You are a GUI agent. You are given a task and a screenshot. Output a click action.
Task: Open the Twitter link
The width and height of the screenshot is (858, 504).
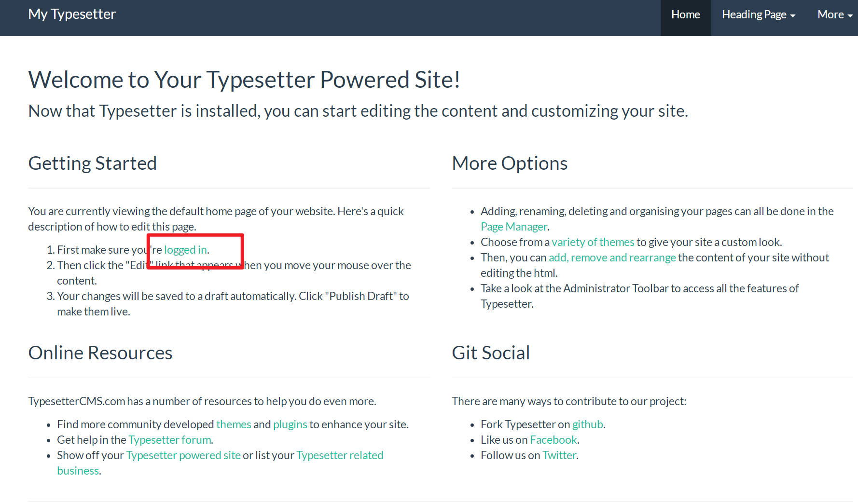pos(559,455)
